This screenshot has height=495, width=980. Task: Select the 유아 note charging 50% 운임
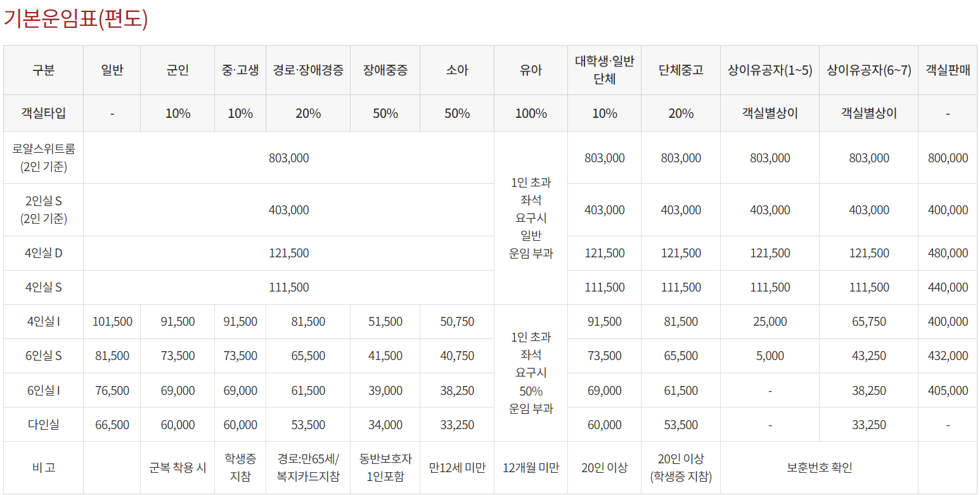pyautogui.click(x=531, y=373)
